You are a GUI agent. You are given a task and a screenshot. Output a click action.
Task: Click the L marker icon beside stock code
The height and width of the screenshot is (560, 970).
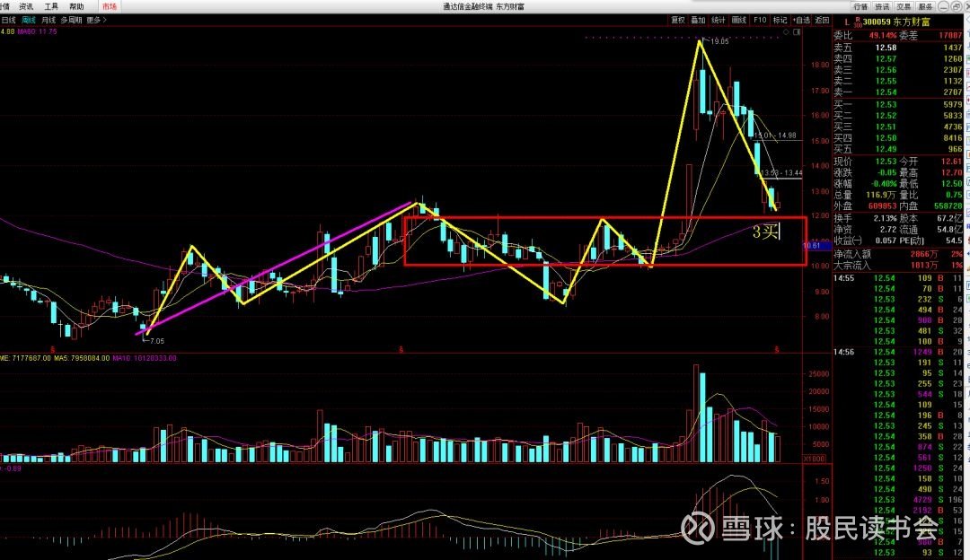click(x=847, y=22)
